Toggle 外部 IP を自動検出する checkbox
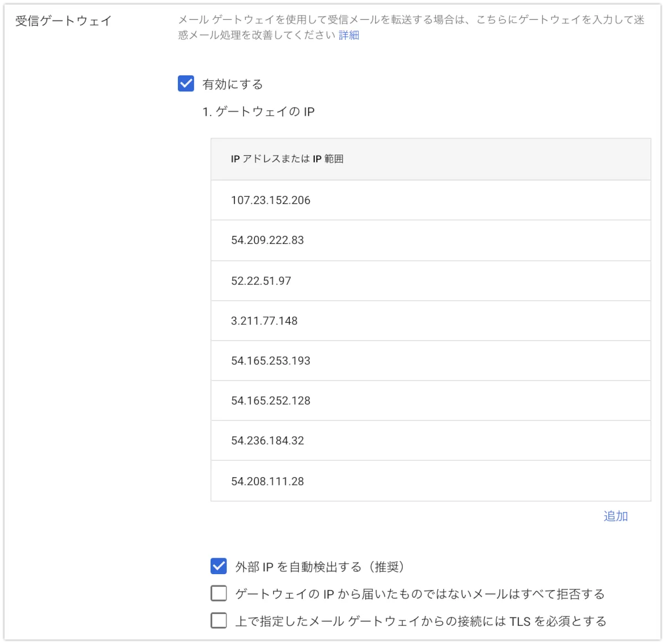Viewport: 665px width, 644px height. coord(219,566)
